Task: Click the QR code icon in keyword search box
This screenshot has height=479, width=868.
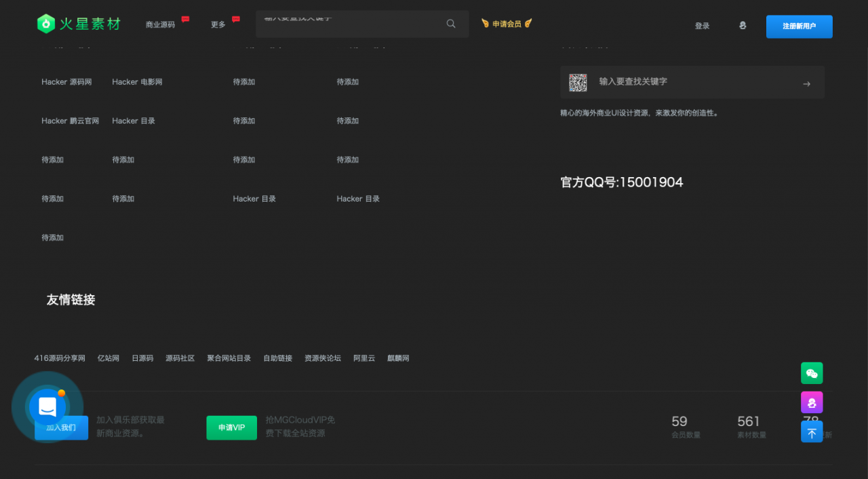Action: click(578, 82)
